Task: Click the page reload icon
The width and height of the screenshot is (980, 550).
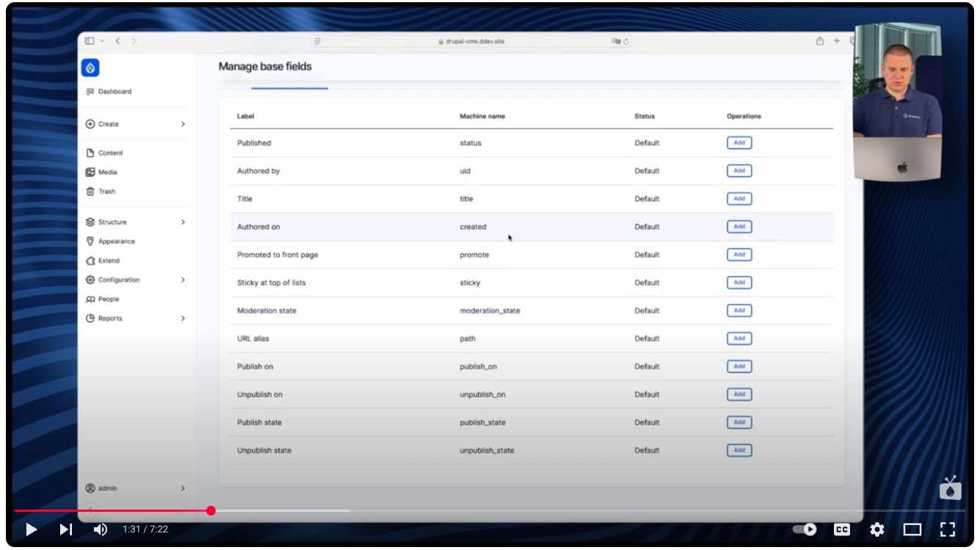Action: (626, 41)
